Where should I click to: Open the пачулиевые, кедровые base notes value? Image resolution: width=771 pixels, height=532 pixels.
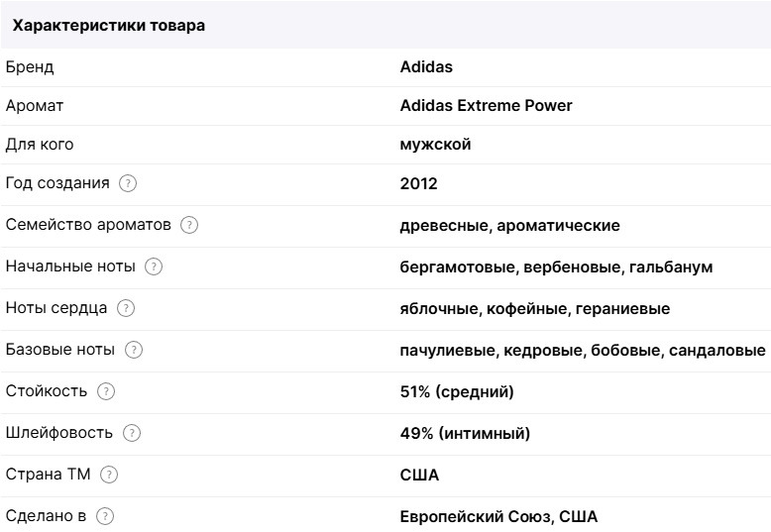tap(582, 350)
